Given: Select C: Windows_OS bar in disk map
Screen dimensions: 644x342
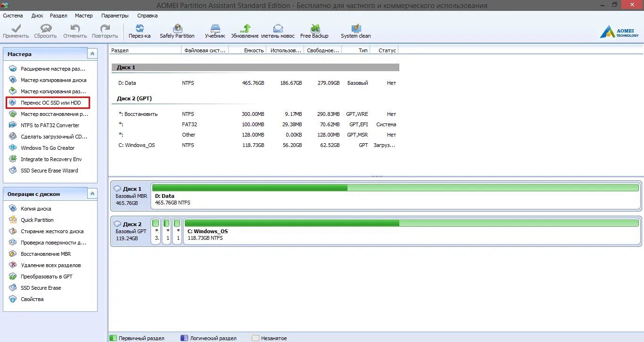Looking at the screenshot, I should pyautogui.click(x=411, y=231).
